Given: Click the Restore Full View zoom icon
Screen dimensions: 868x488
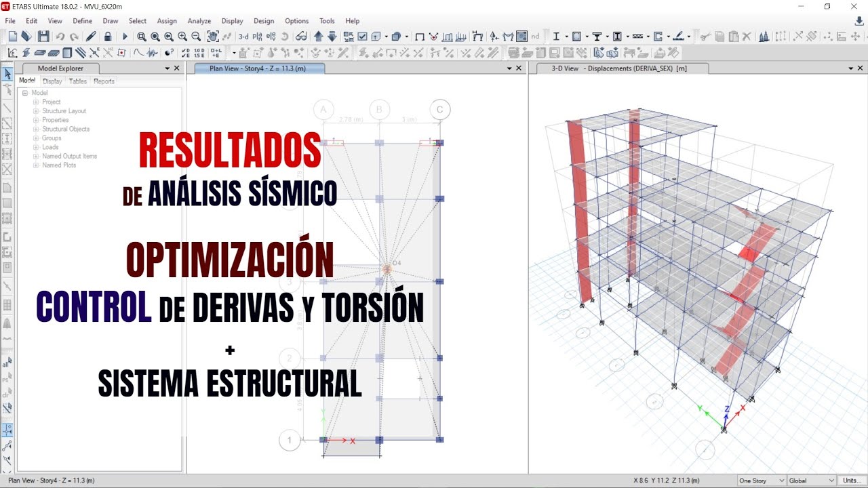Looking at the screenshot, I should [155, 36].
